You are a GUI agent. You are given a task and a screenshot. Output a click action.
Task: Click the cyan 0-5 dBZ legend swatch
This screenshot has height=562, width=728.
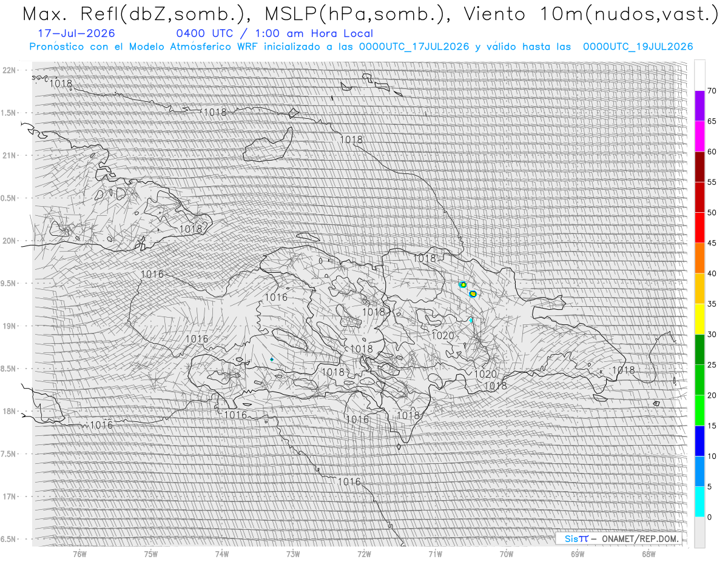(x=699, y=501)
